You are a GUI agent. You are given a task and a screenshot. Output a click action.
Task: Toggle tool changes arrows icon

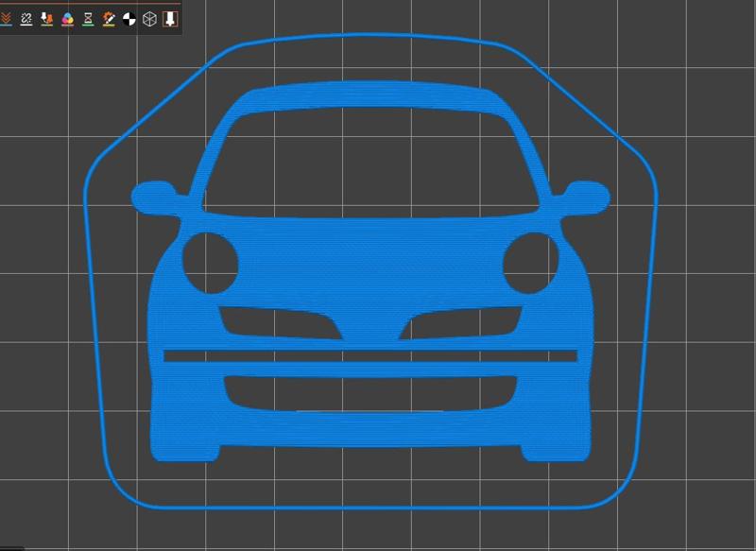tap(46, 18)
